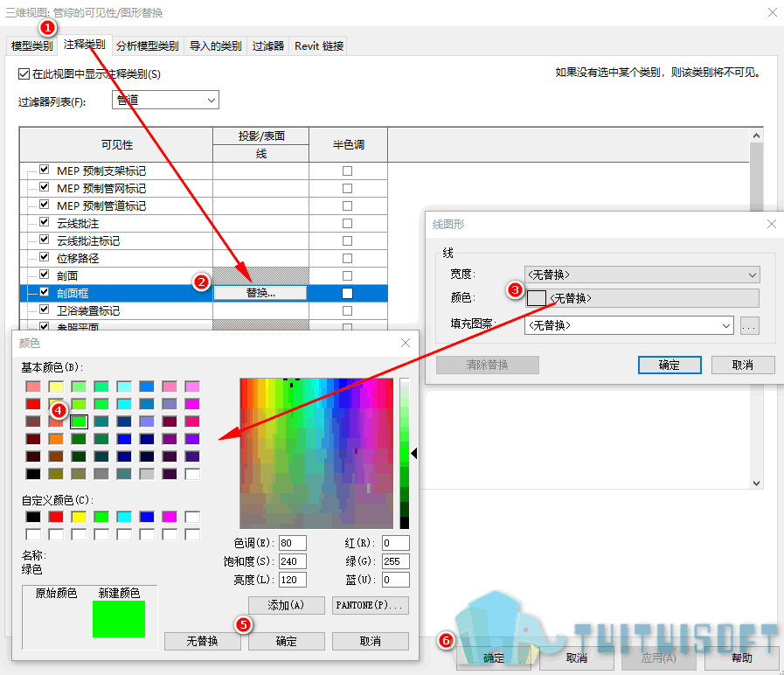The height and width of the screenshot is (675, 784).
Task: Click the 饱和度 input field
Action: [x=293, y=561]
